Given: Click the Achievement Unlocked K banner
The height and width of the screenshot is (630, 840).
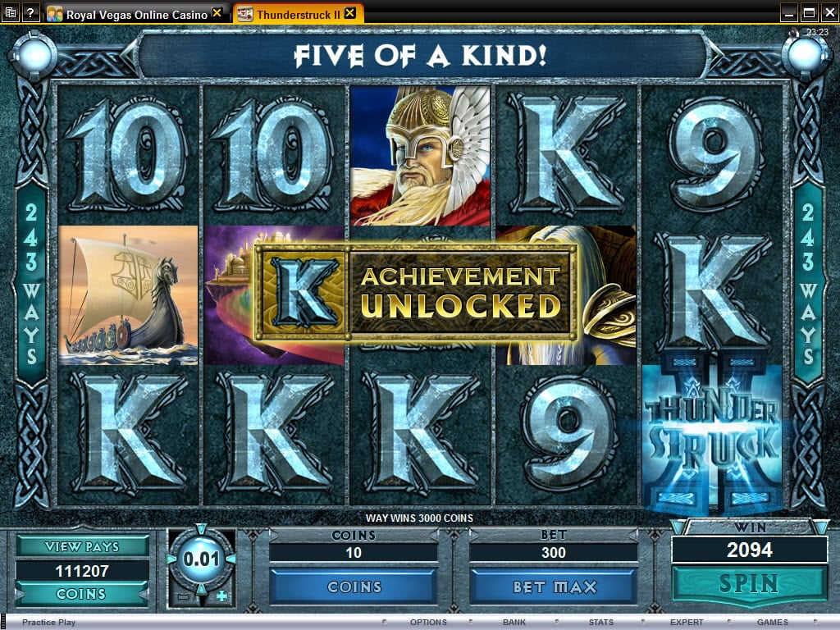Looking at the screenshot, I should [x=416, y=292].
